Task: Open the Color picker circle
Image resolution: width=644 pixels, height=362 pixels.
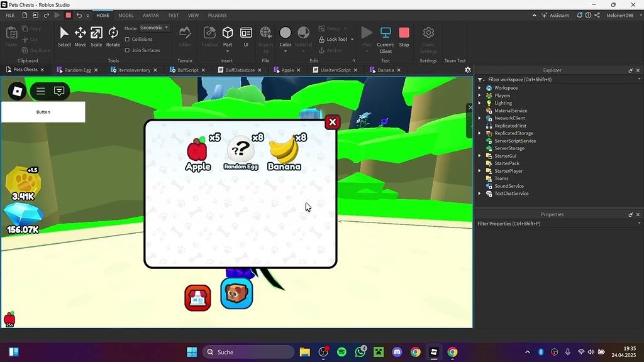Action: pyautogui.click(x=285, y=33)
